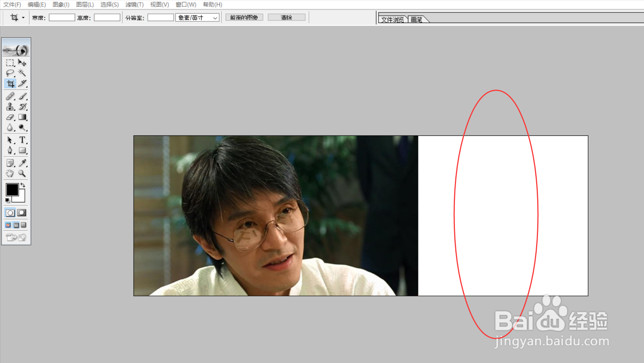Select the Rectangle shape tool
Image resolution: width=644 pixels, height=363 pixels.
(x=22, y=150)
